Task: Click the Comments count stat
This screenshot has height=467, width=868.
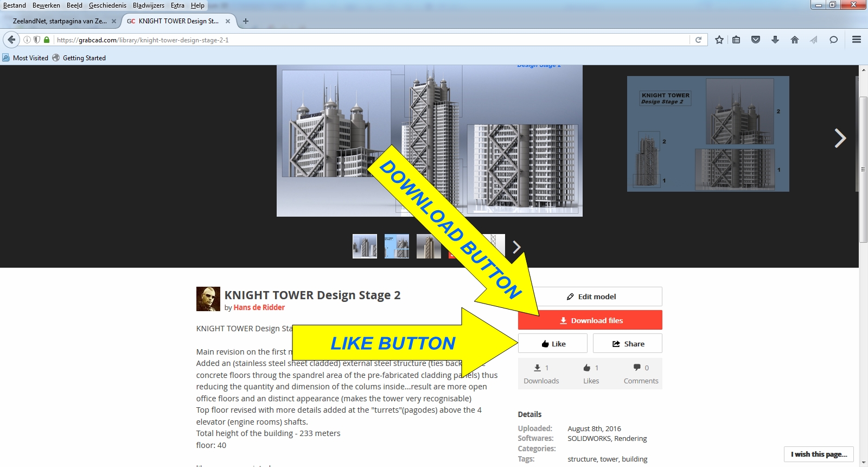Action: click(641, 374)
